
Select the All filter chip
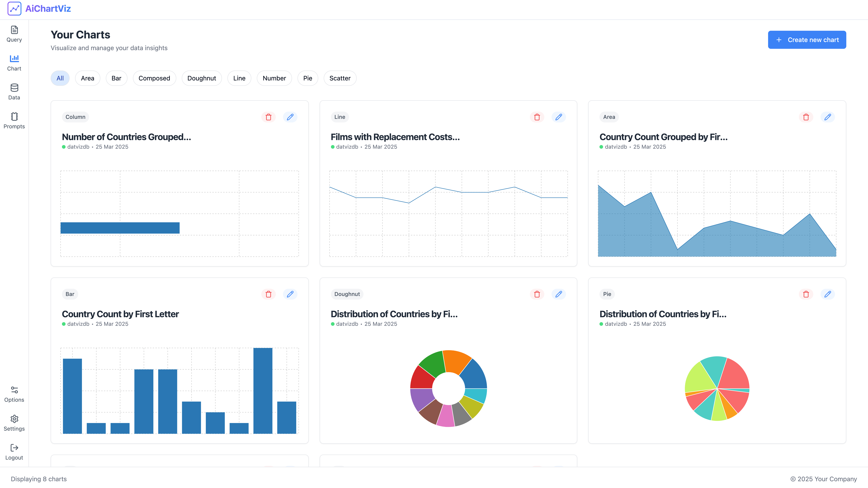(x=60, y=78)
